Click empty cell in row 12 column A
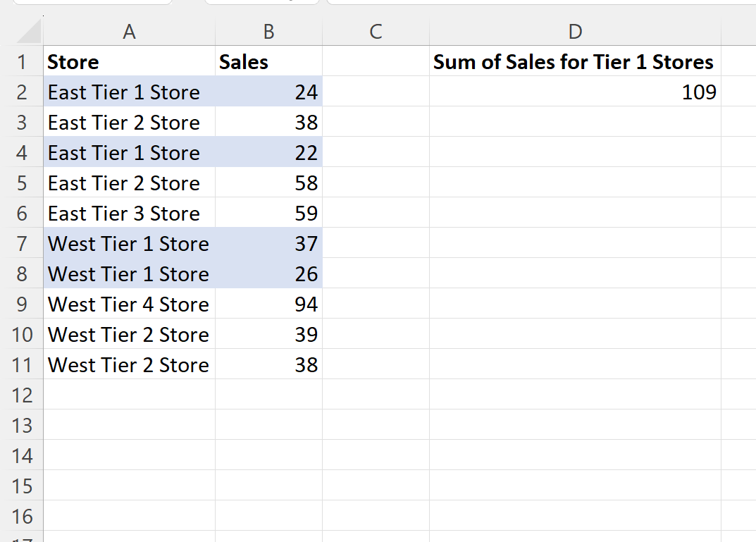The height and width of the screenshot is (542, 756). coord(129,395)
